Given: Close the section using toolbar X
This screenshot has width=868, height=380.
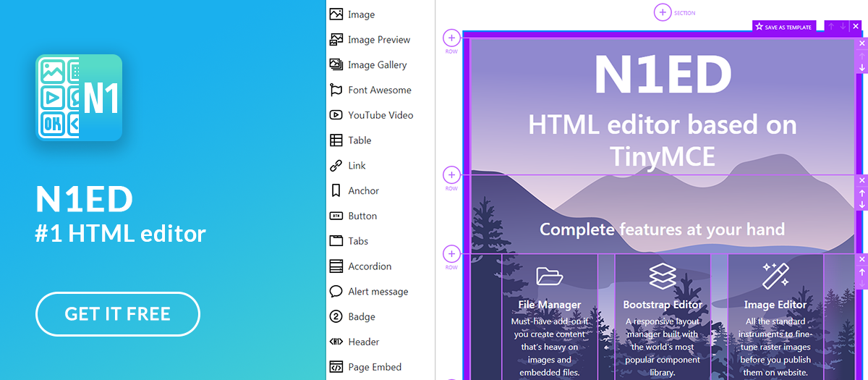Looking at the screenshot, I should tap(856, 26).
